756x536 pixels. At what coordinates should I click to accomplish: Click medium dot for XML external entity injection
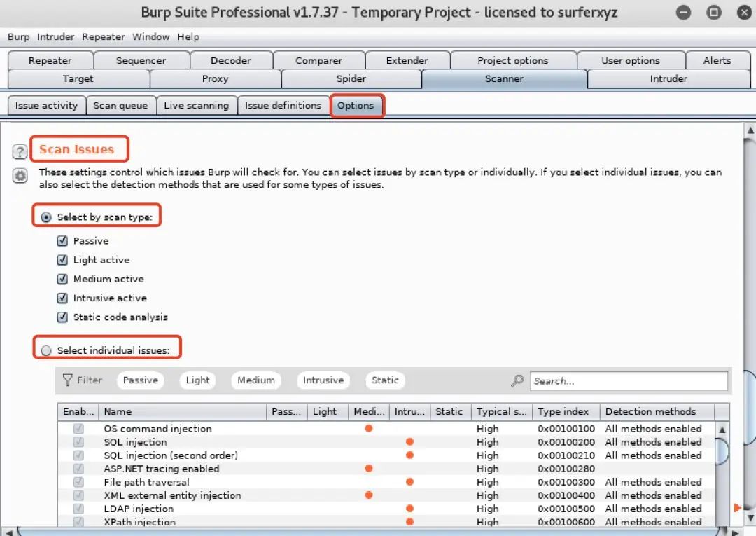click(x=369, y=495)
